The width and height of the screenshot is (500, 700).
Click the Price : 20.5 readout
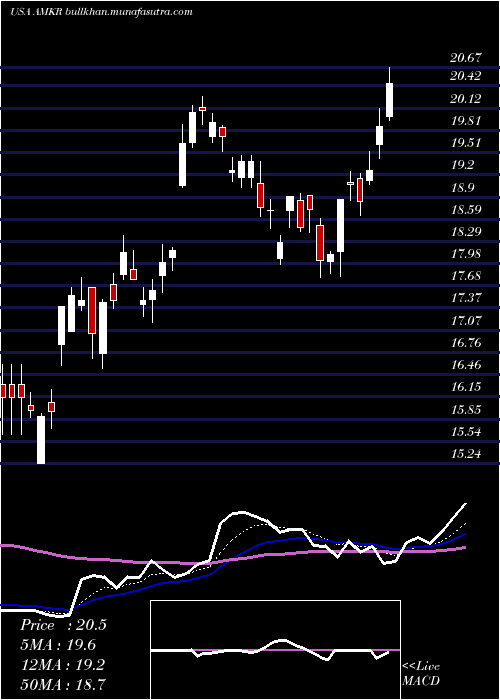(x=63, y=625)
